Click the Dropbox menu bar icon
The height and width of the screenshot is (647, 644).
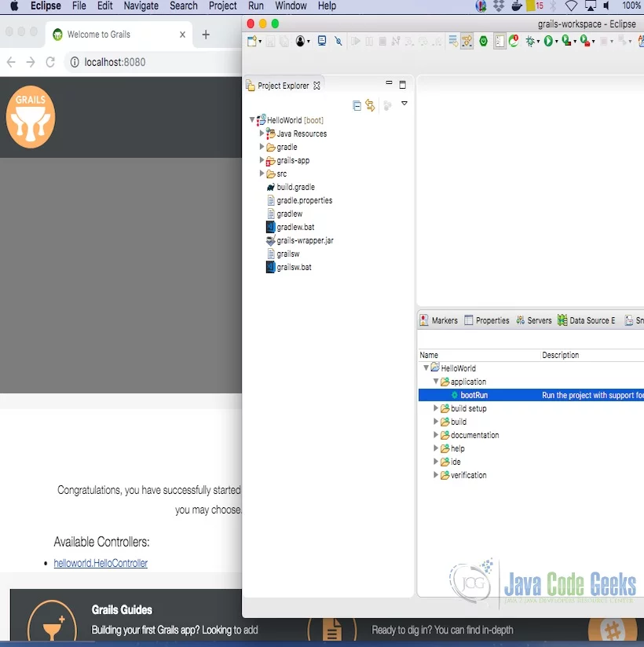tap(499, 5)
